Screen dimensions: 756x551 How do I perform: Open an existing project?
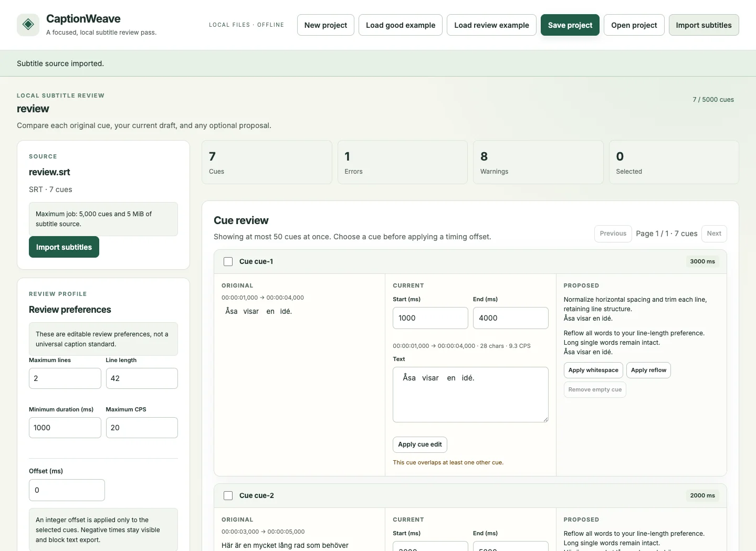click(x=634, y=25)
